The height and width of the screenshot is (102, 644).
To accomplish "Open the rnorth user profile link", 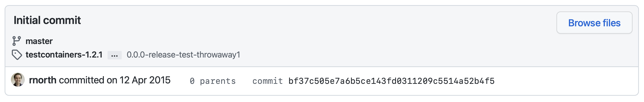I will (x=43, y=80).
